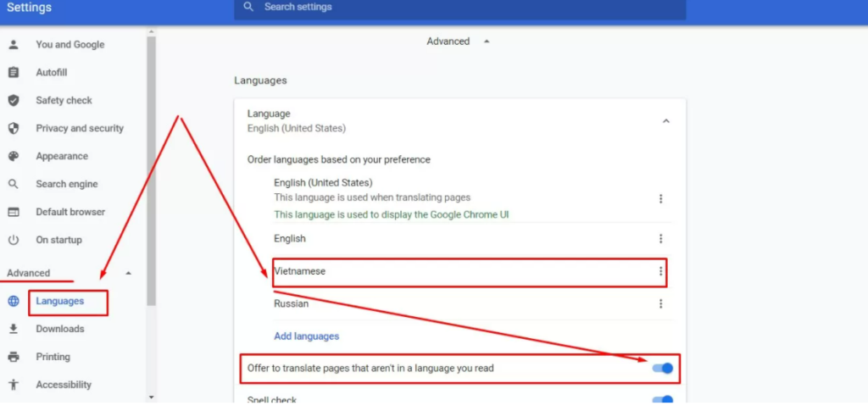Image resolution: width=868 pixels, height=411 pixels.
Task: Click the Vietnamese language row text
Action: pos(299,272)
